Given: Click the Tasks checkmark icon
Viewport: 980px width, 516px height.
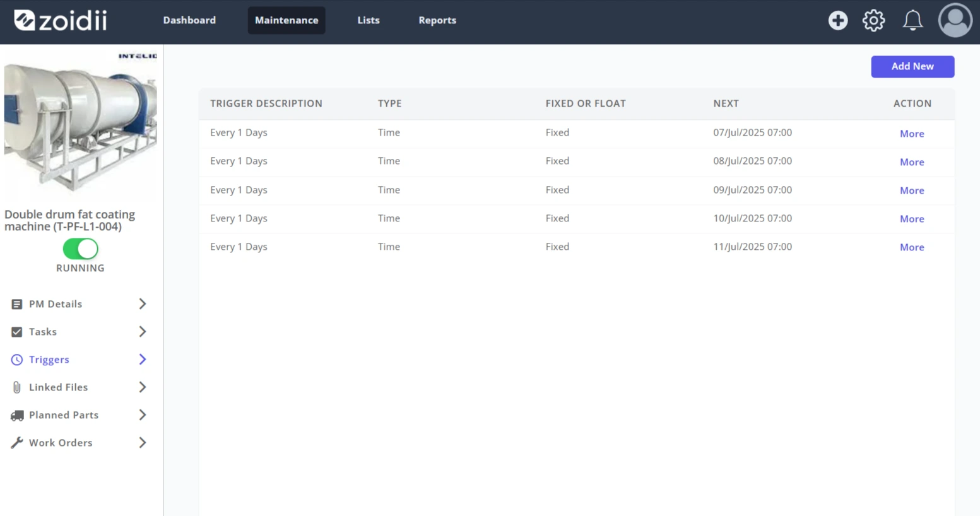Looking at the screenshot, I should [x=17, y=332].
